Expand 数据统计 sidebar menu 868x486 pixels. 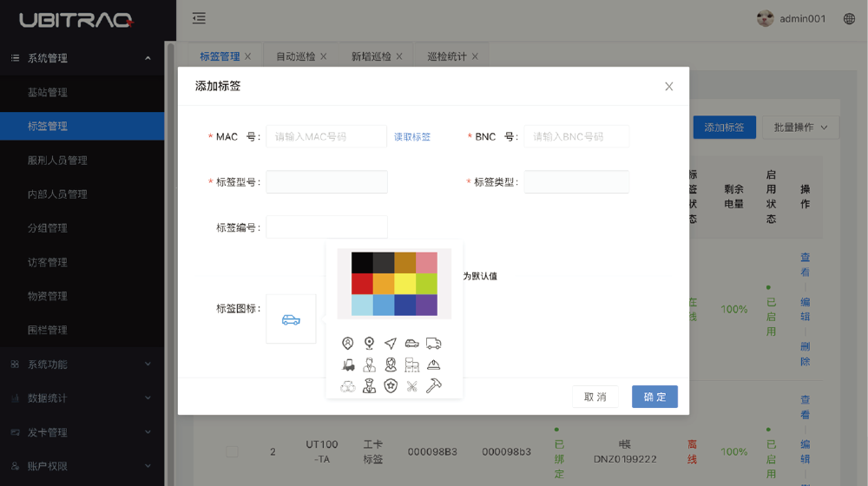82,398
